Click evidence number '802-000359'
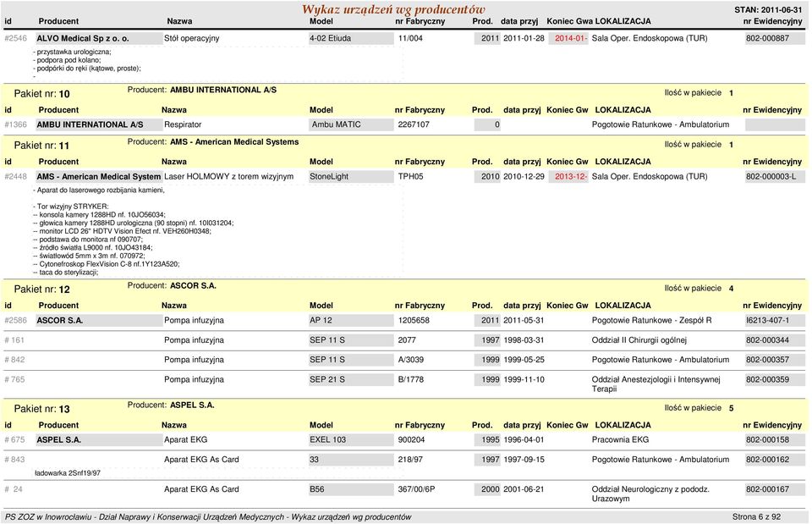 click(775, 380)
